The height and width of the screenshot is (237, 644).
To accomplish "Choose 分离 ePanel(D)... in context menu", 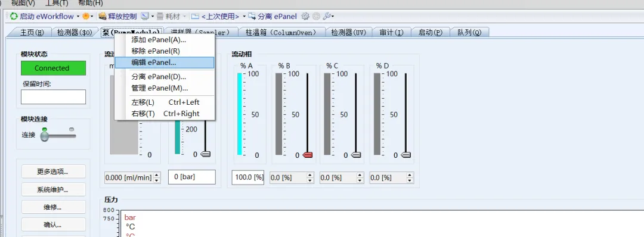I will coord(165,77).
